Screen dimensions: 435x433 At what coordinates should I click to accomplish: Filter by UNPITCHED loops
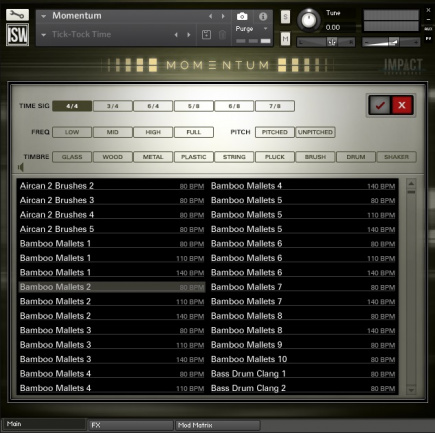315,132
